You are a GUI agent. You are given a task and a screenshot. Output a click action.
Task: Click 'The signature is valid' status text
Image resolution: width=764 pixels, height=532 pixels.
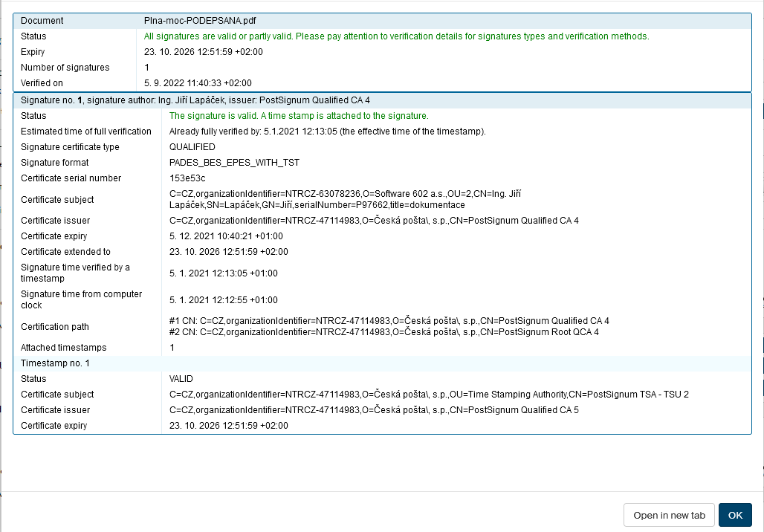point(299,116)
